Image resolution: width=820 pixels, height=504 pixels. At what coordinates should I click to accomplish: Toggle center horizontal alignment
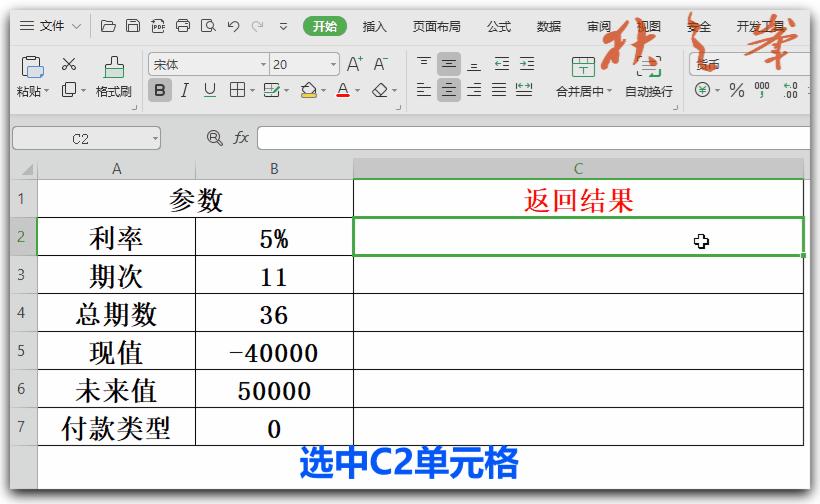pos(449,90)
